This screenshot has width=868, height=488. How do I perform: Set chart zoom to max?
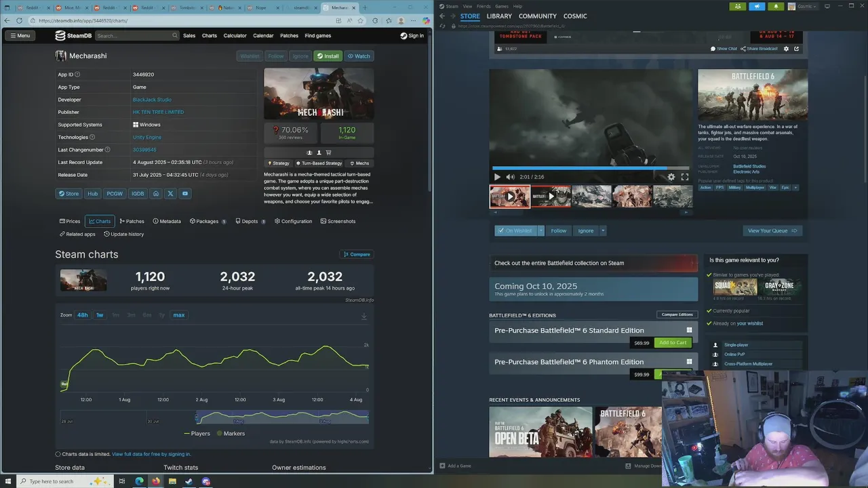point(179,314)
